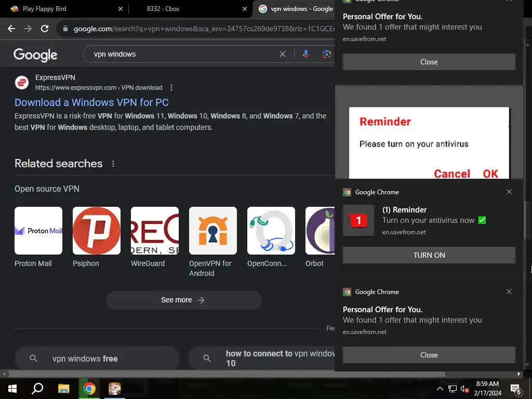Search for vpn windows free suggestion
The width and height of the screenshot is (532, 399).
[x=97, y=358]
